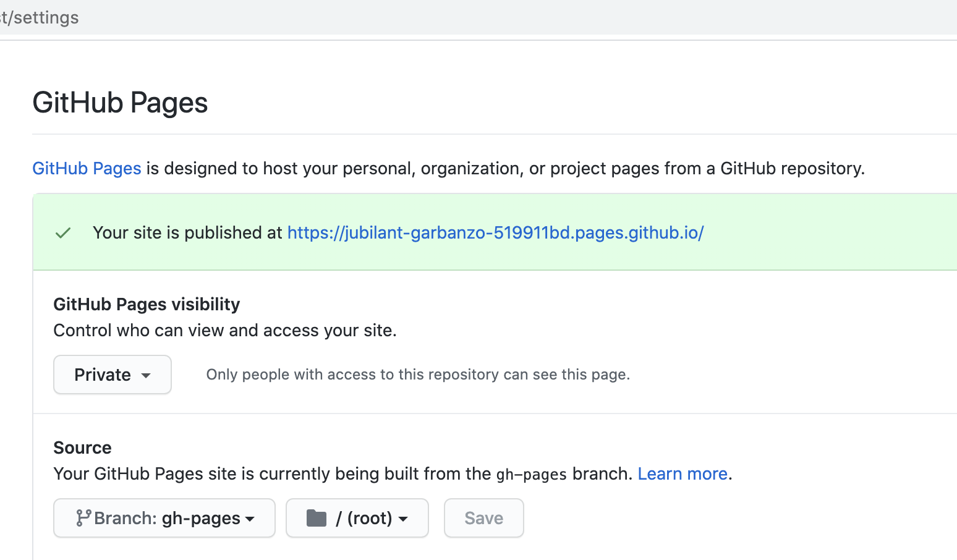Click the git branch icon
The image size is (957, 560).
click(x=83, y=518)
